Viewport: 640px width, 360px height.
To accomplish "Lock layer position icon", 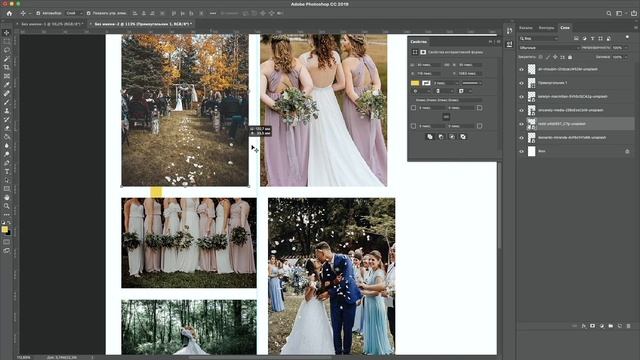I will [555, 57].
